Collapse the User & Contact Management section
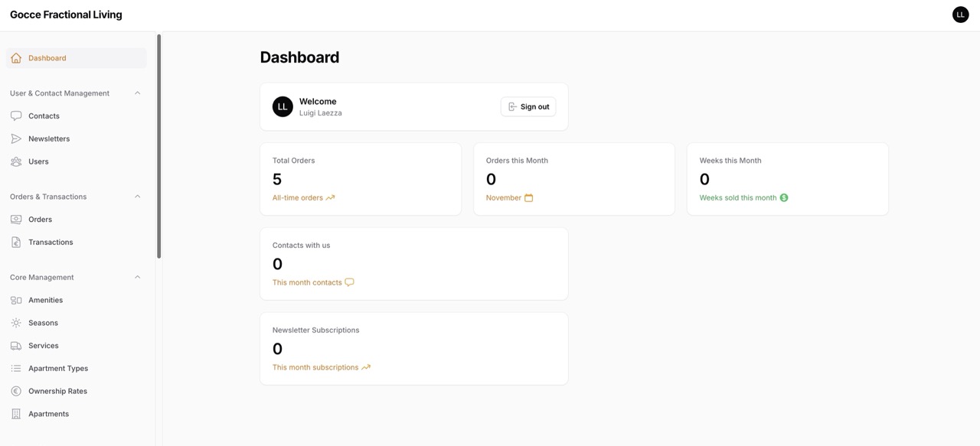The width and height of the screenshot is (980, 446). coord(138,93)
